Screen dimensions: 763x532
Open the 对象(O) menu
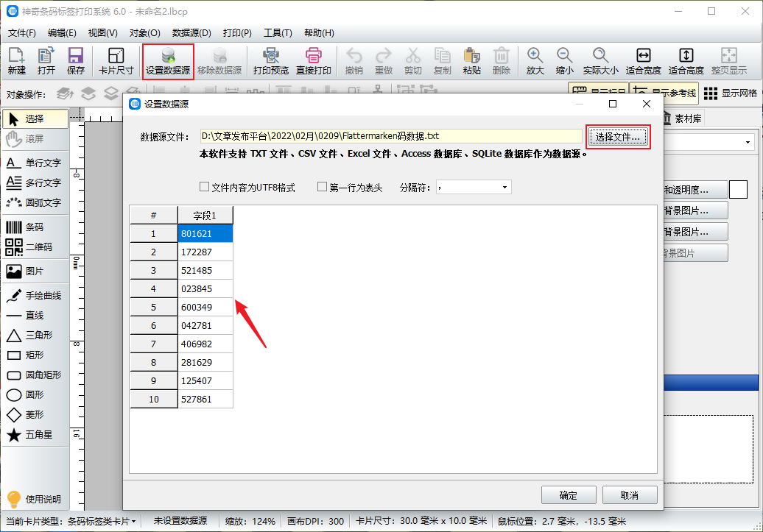[x=144, y=33]
